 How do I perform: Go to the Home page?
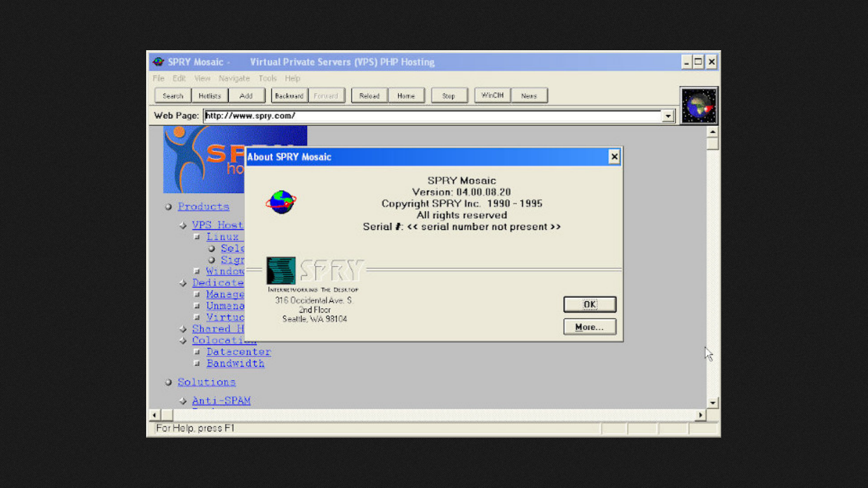coord(406,96)
